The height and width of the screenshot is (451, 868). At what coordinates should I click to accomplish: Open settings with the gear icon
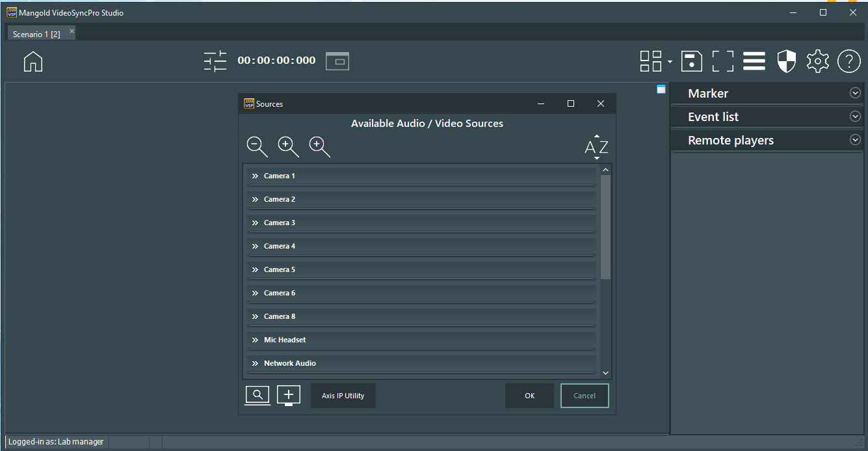pos(818,61)
